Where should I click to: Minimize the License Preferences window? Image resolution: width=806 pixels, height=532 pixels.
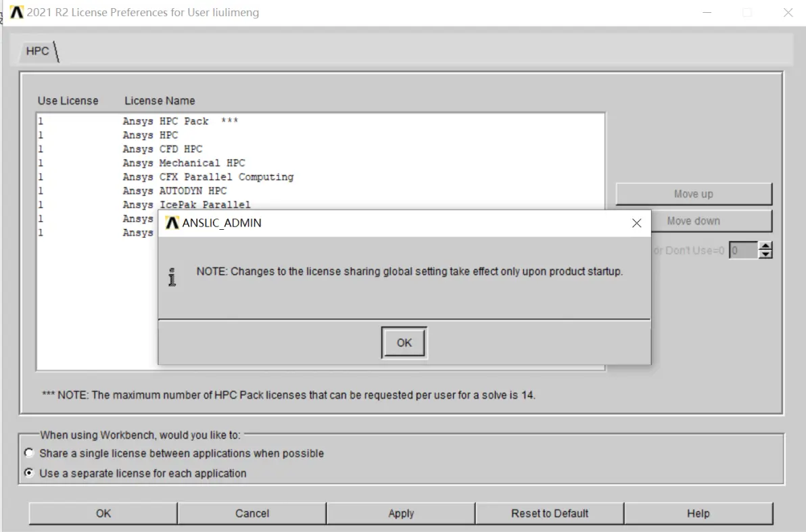(x=707, y=12)
